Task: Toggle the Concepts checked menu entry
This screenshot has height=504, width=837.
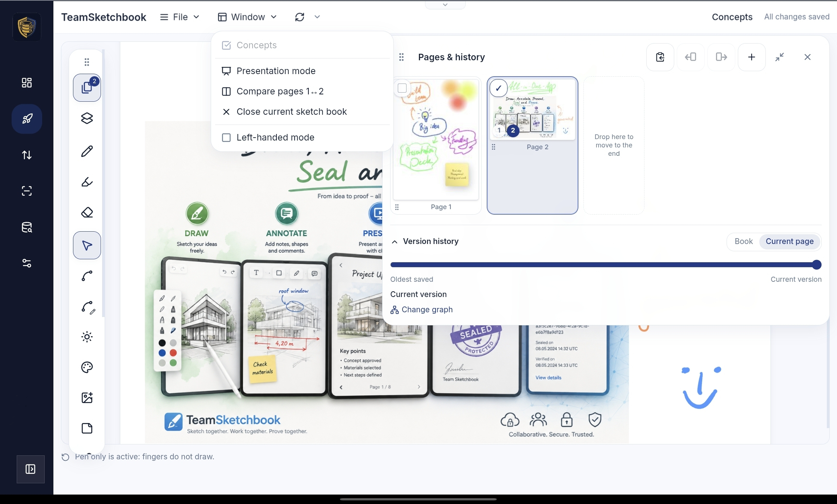Action: [302, 45]
